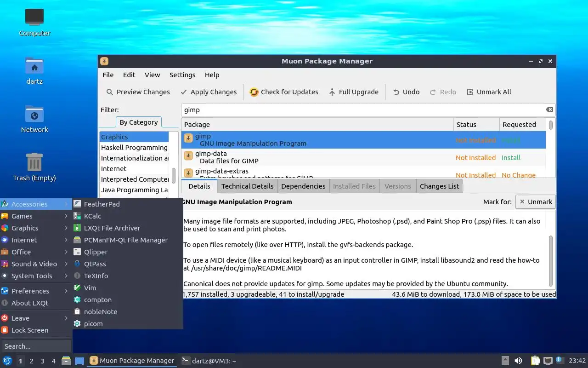Click Preview Changes in the toolbar
Image resolution: width=588 pixels, height=368 pixels.
138,92
